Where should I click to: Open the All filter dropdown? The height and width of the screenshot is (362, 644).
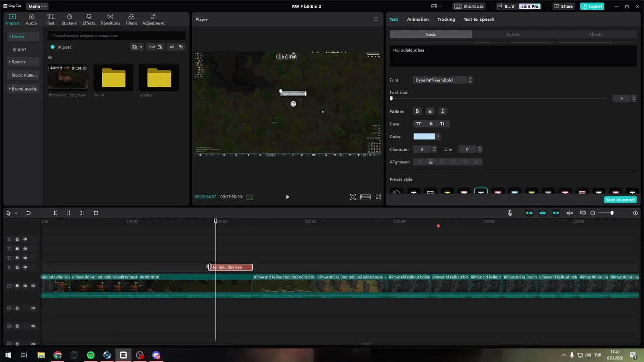(176, 47)
